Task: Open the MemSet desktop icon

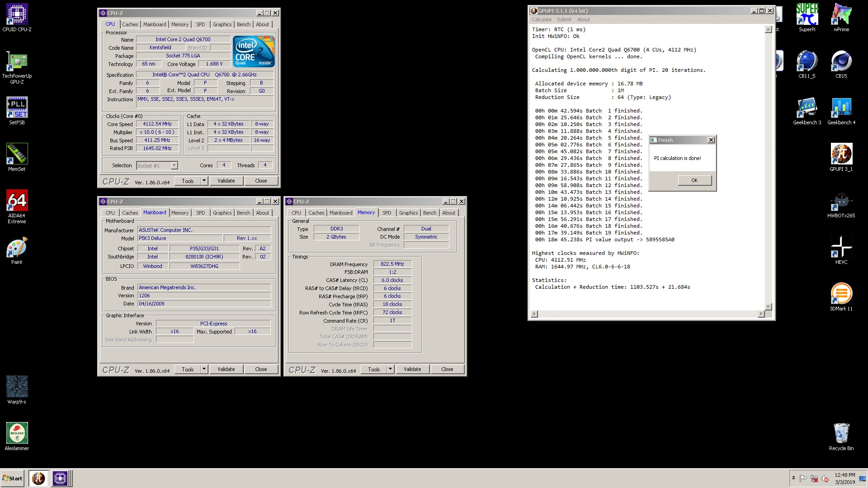Action: point(17,157)
